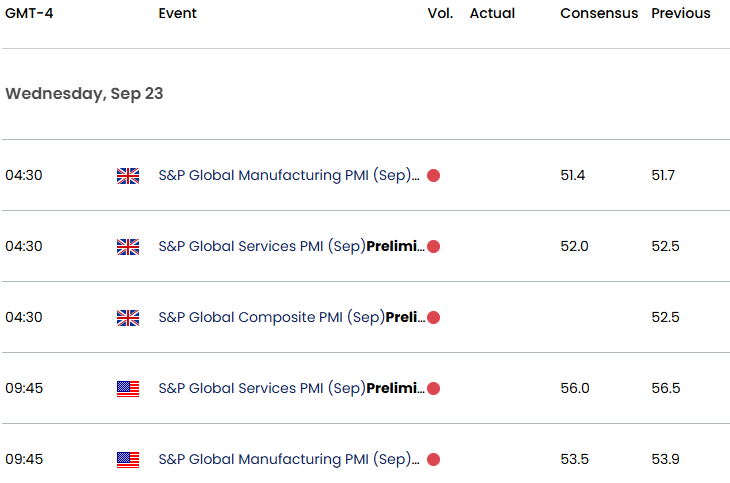Click UK flag beside Services PMI 04:30

coord(128,247)
